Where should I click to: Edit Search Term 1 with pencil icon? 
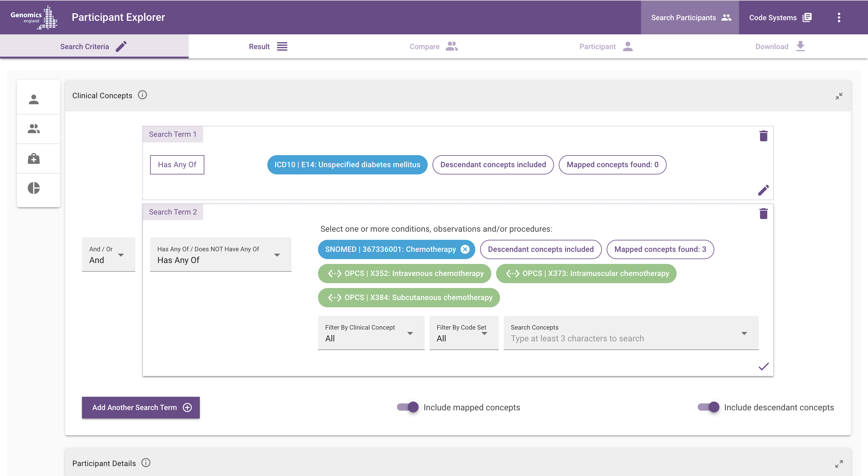point(763,190)
